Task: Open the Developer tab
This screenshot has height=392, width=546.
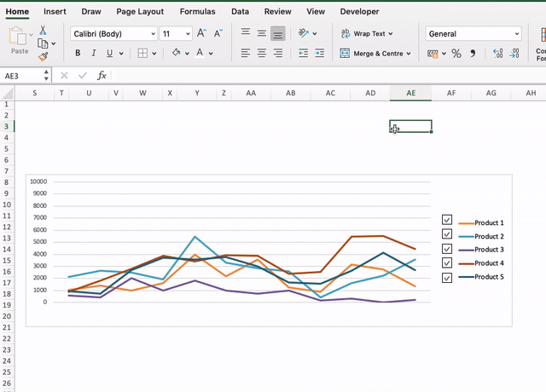Action: 359,11
